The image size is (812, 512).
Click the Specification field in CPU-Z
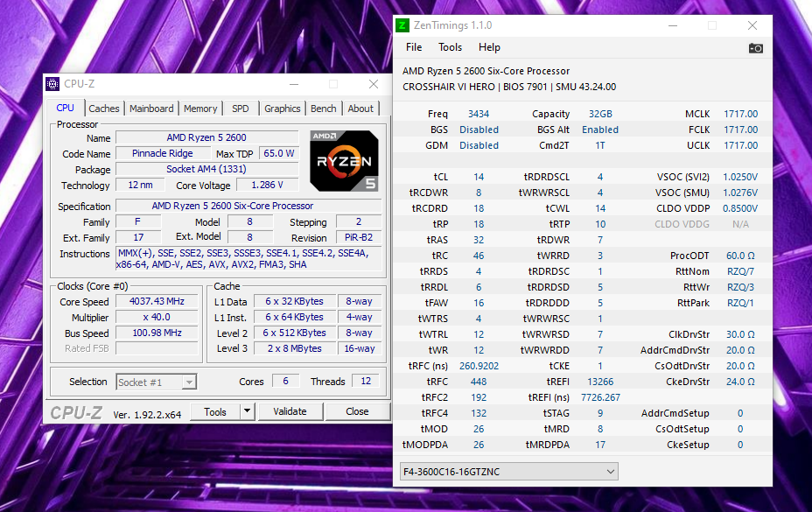(x=248, y=206)
